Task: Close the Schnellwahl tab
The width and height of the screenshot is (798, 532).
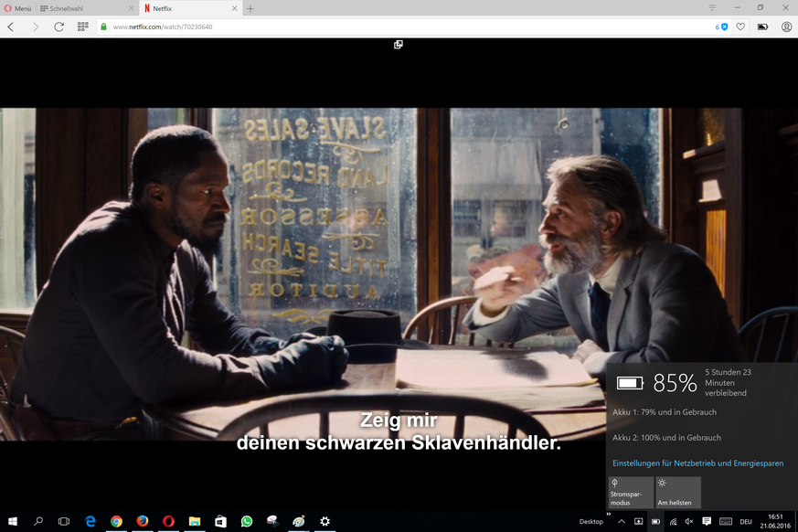Action: [131, 8]
